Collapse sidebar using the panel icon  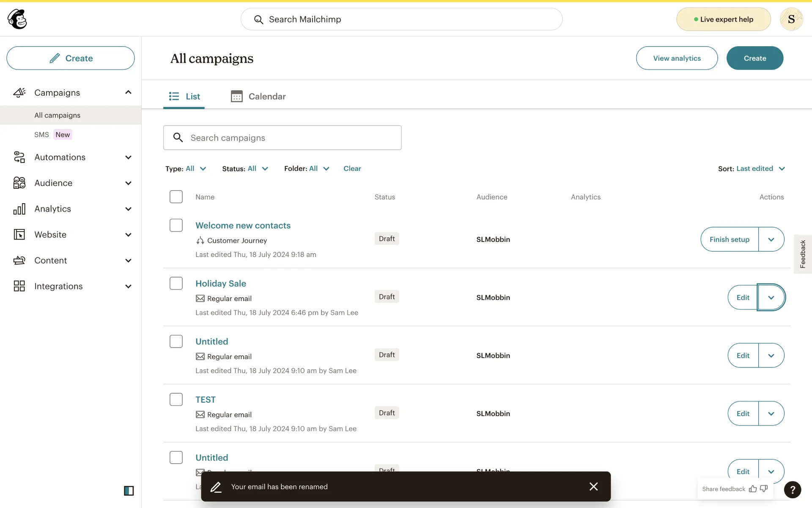[129, 491]
